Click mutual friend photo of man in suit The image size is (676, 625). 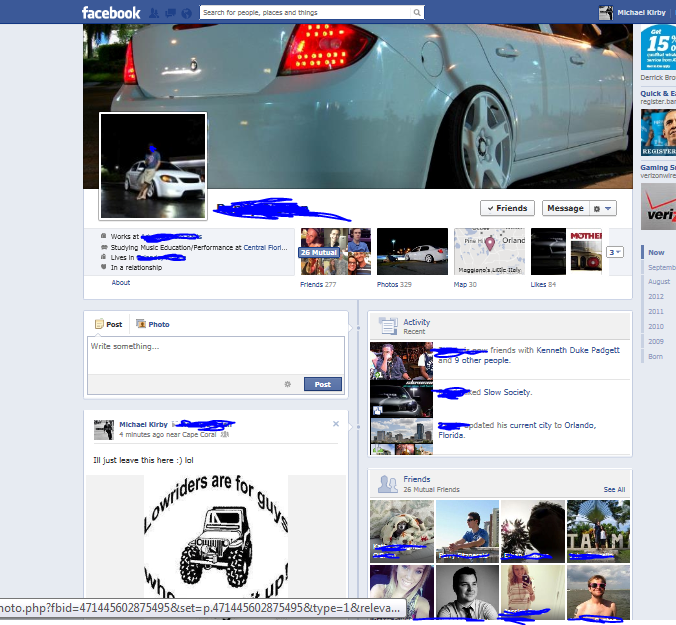[467, 592]
